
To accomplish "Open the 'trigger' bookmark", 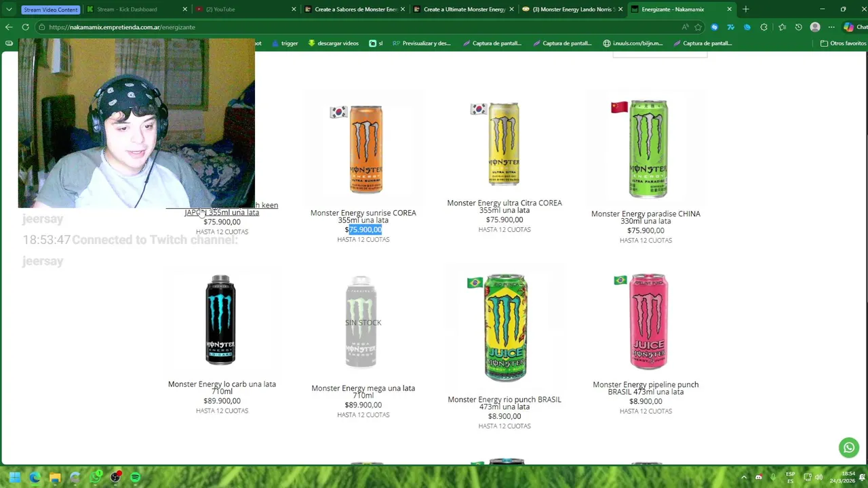I will click(285, 43).
